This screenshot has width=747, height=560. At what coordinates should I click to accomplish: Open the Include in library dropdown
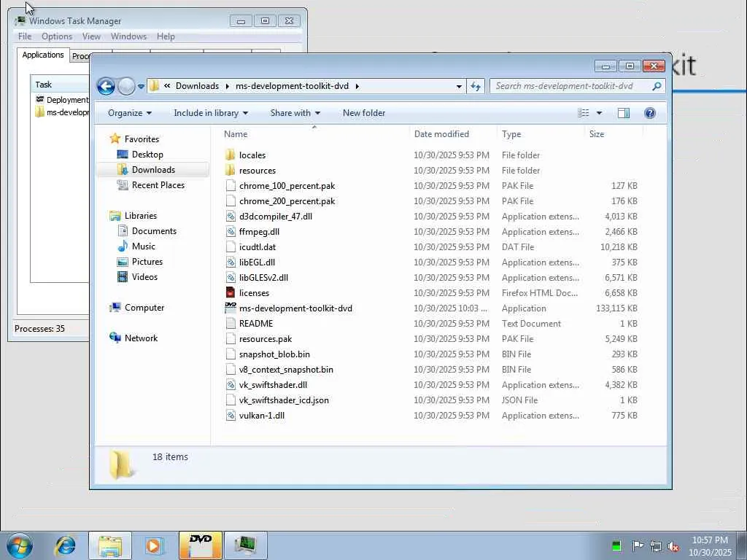pos(211,113)
